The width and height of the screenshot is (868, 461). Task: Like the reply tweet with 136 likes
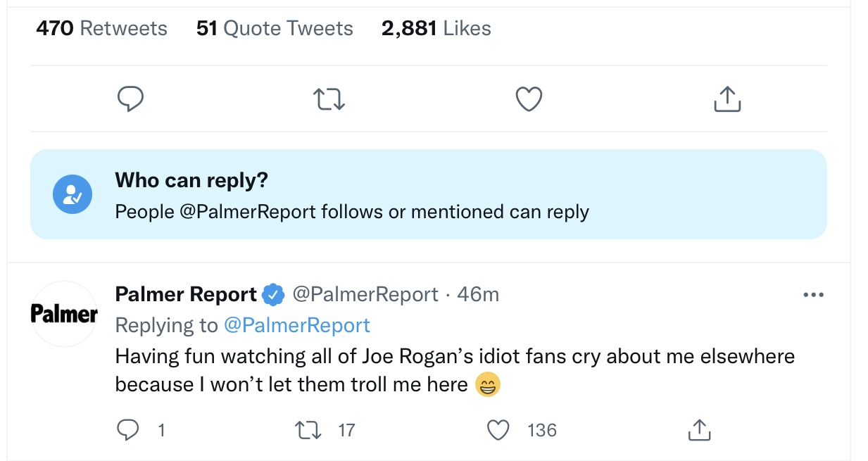(498, 429)
